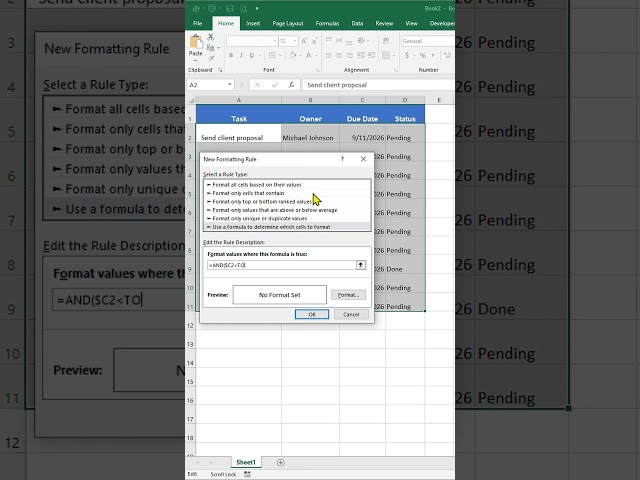
Task: Apply Percent Style number format
Action: click(423, 55)
